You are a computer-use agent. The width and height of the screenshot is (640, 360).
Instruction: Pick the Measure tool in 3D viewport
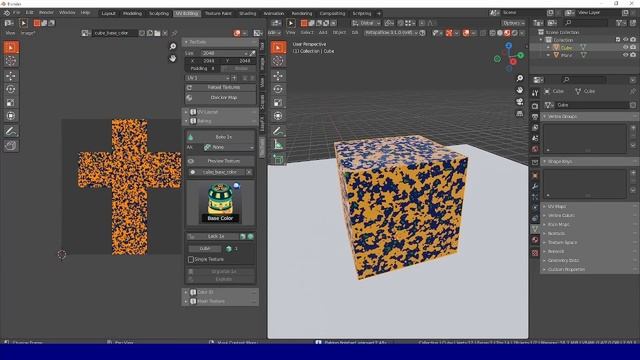tap(278, 144)
